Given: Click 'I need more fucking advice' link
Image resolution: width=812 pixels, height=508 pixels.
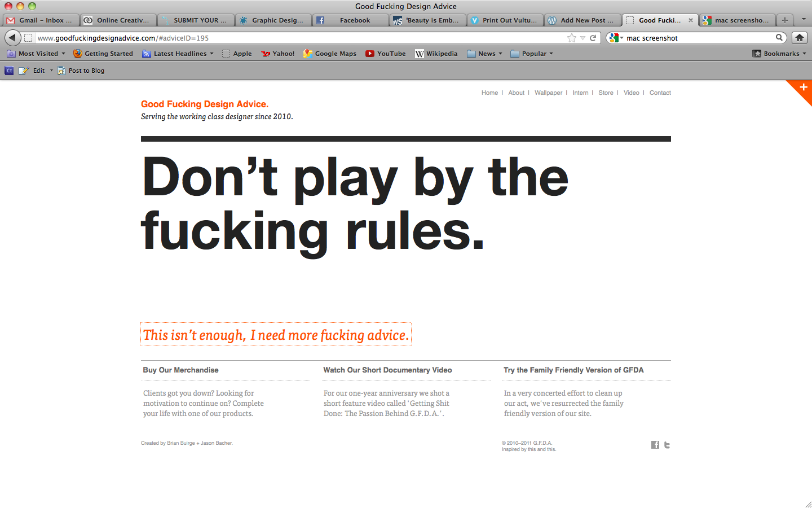Looking at the screenshot, I should [276, 335].
